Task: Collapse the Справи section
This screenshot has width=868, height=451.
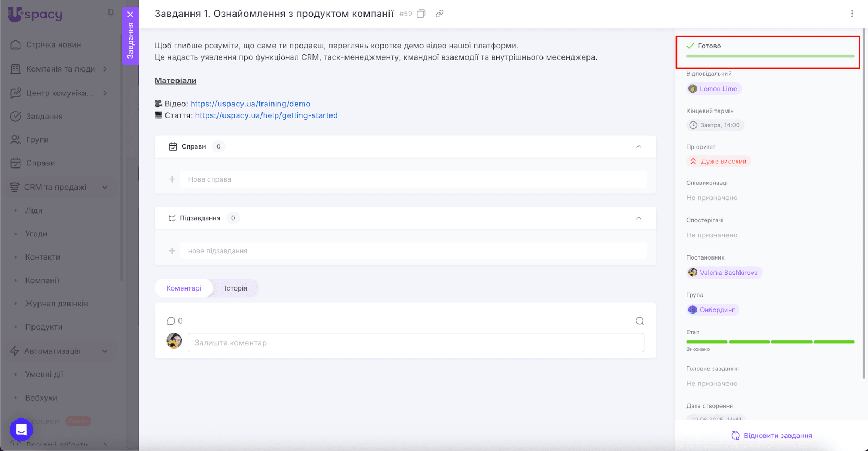Action: 639,146
